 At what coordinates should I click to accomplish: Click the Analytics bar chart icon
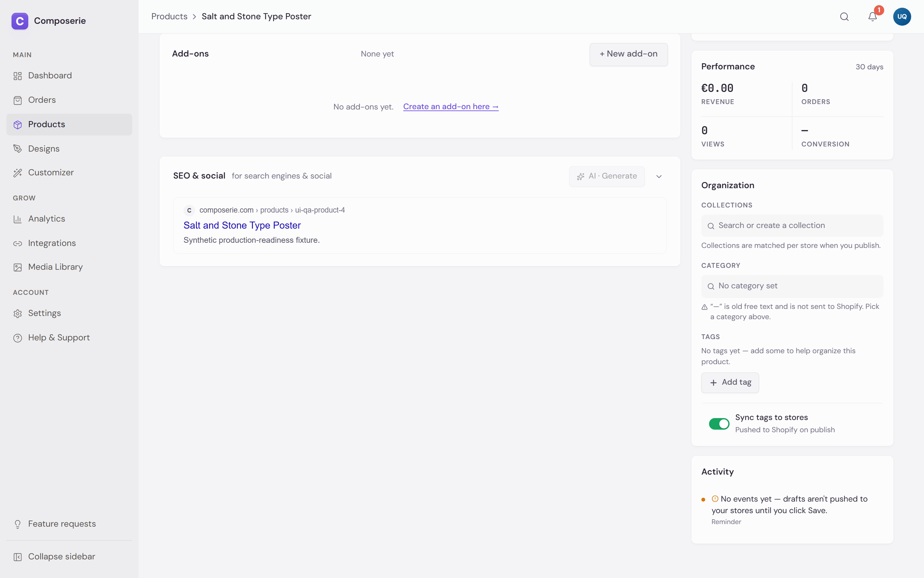[x=18, y=219]
